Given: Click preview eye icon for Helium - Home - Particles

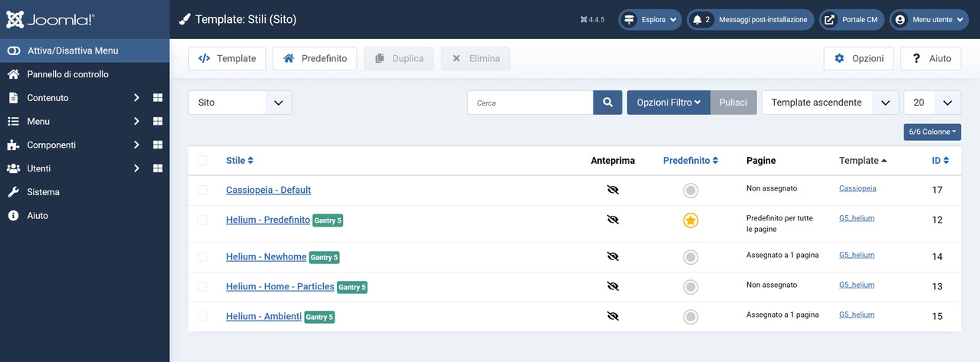Looking at the screenshot, I should point(612,286).
